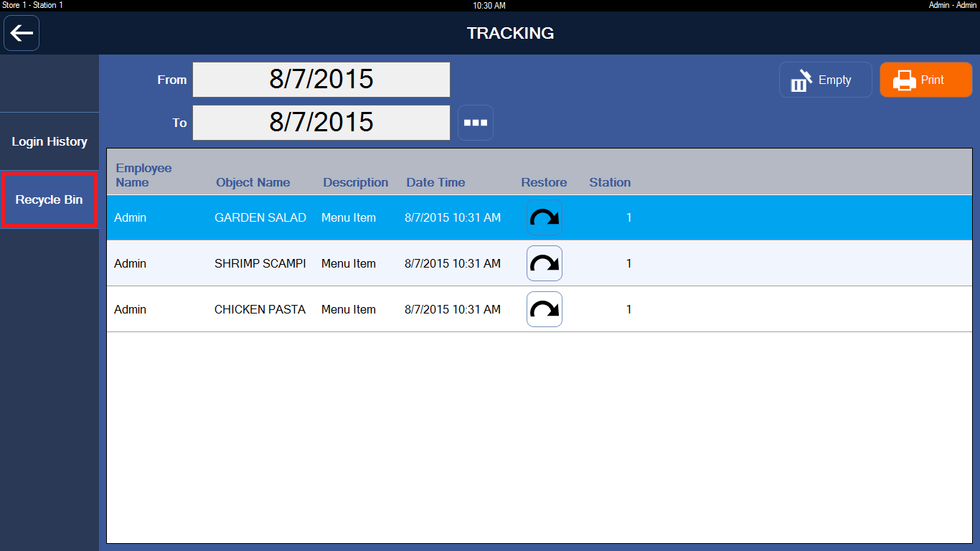Image resolution: width=980 pixels, height=551 pixels.
Task: Click the 10:30 AM clock text
Action: click(489, 5)
